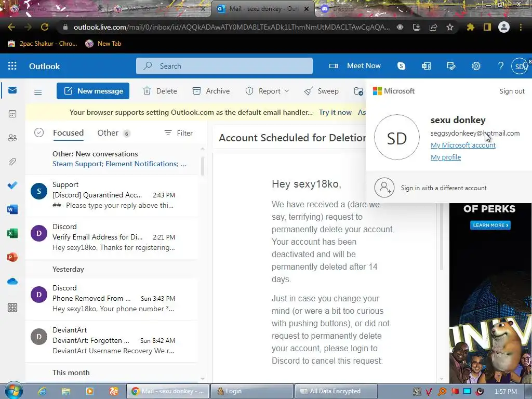Switch to All Data Encrypted taskbar window
Viewport: 532px width, 399px height.
point(336,391)
